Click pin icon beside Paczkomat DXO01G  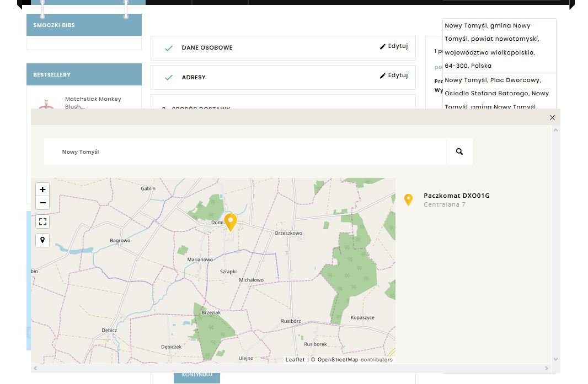pyautogui.click(x=408, y=199)
